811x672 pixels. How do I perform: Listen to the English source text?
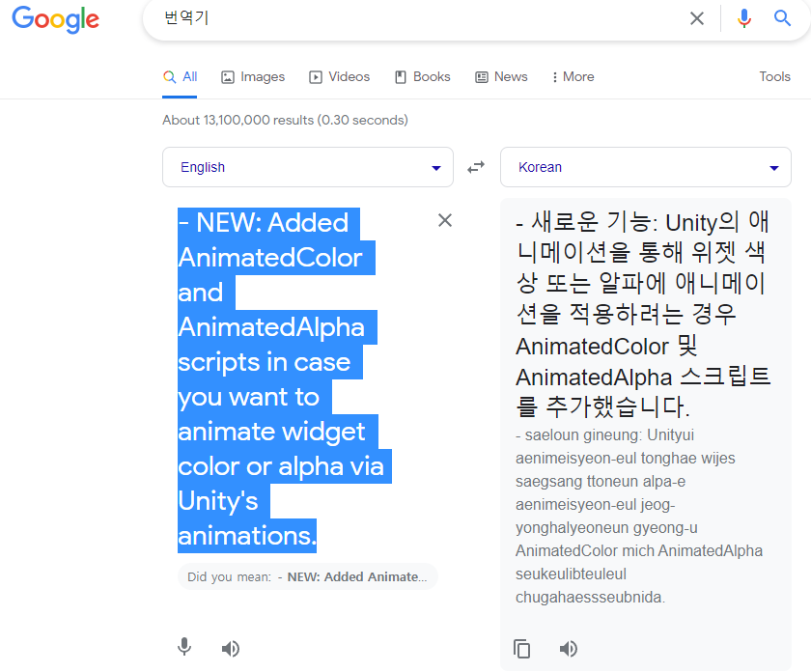pos(231,648)
